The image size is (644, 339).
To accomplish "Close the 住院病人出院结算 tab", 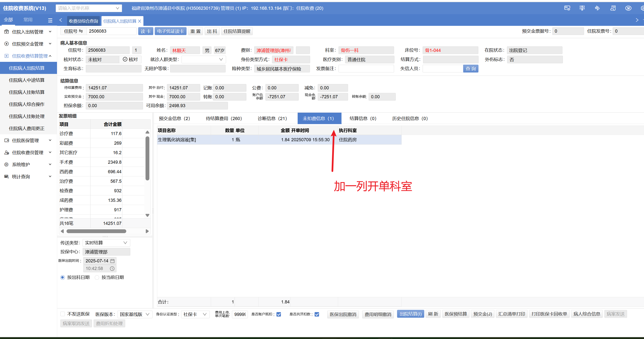I will click(140, 21).
